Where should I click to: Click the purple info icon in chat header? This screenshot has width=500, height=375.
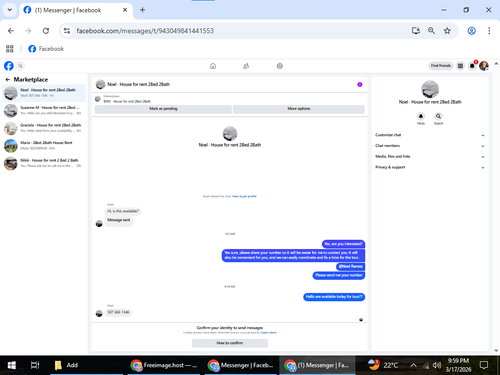(360, 84)
